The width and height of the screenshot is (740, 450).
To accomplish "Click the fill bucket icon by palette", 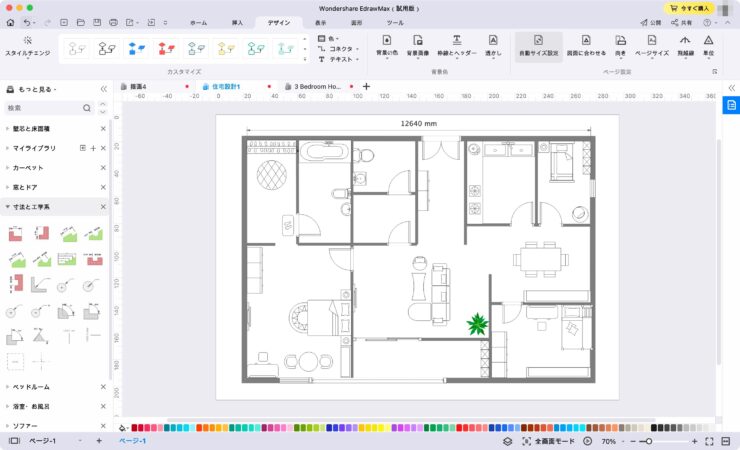I will 123,428.
